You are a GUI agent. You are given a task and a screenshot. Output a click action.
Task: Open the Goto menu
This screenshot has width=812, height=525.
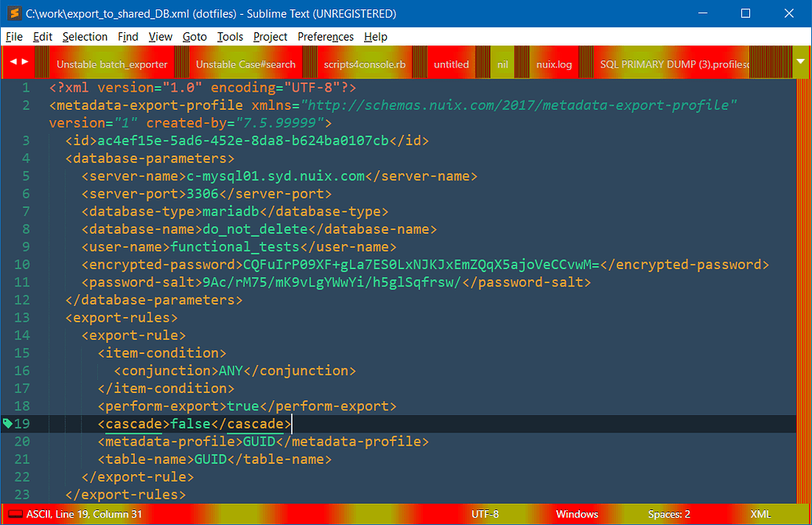(x=194, y=36)
